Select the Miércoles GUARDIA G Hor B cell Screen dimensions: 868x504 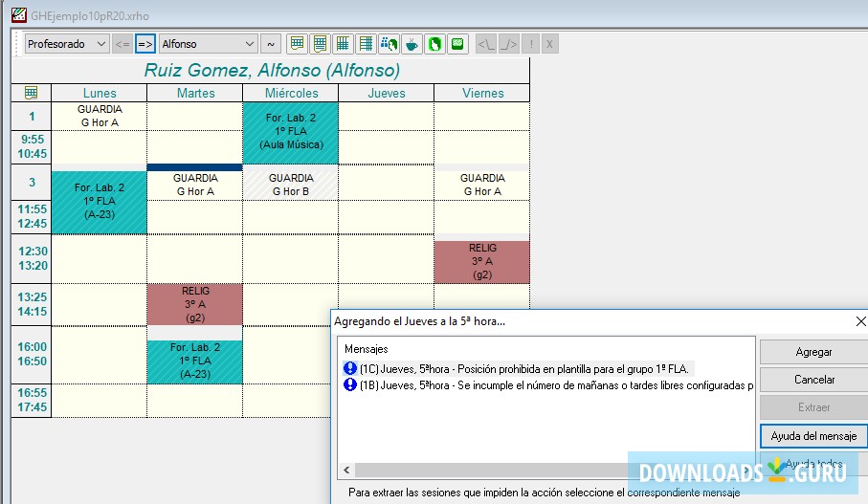(291, 185)
